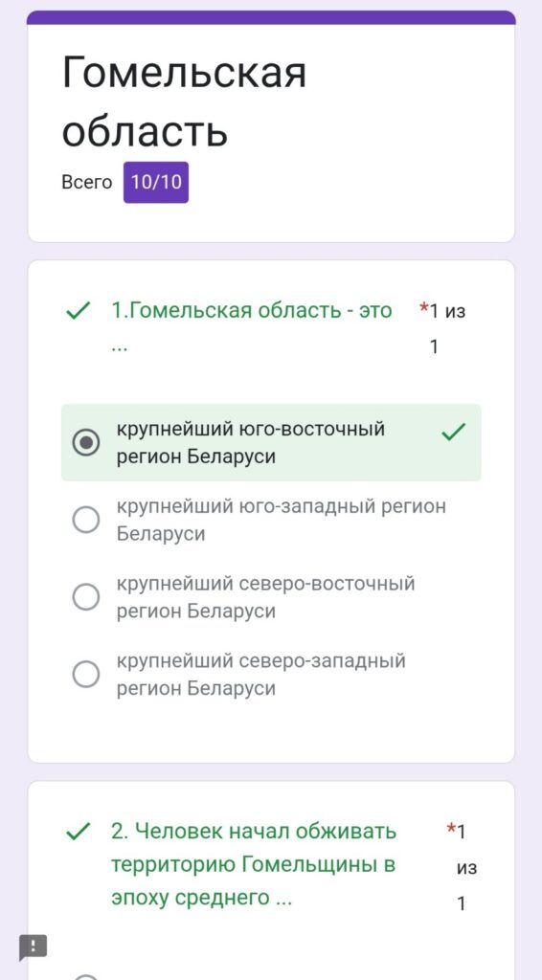
Task: Click the '1 из 1' points for question 2
Action: (x=462, y=867)
